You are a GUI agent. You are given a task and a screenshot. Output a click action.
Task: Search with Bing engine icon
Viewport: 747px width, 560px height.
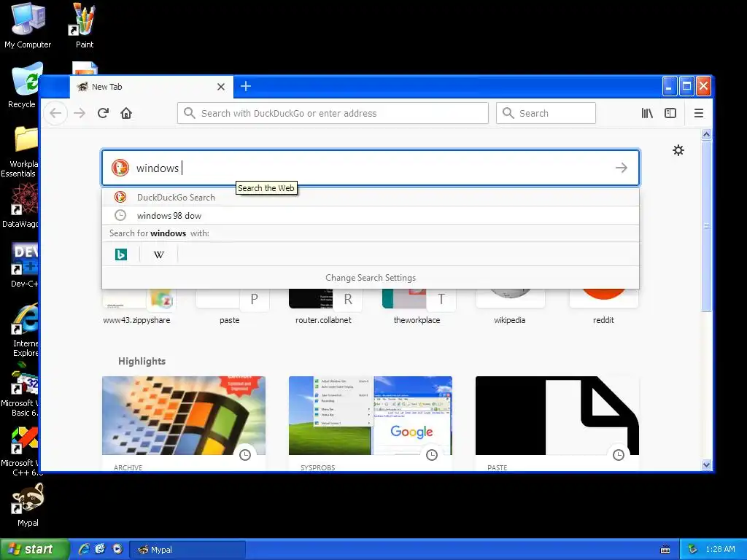coord(121,254)
